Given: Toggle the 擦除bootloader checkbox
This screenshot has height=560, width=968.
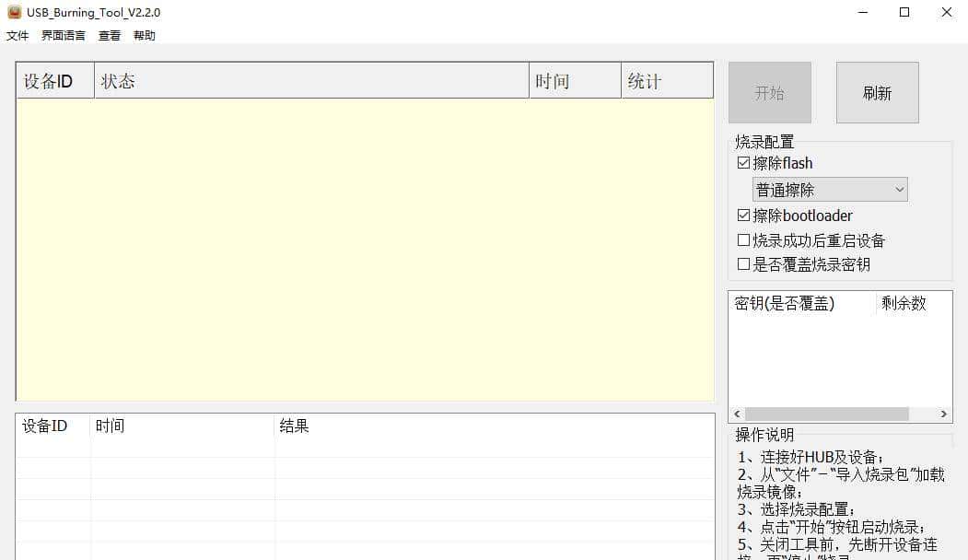Looking at the screenshot, I should tap(744, 216).
